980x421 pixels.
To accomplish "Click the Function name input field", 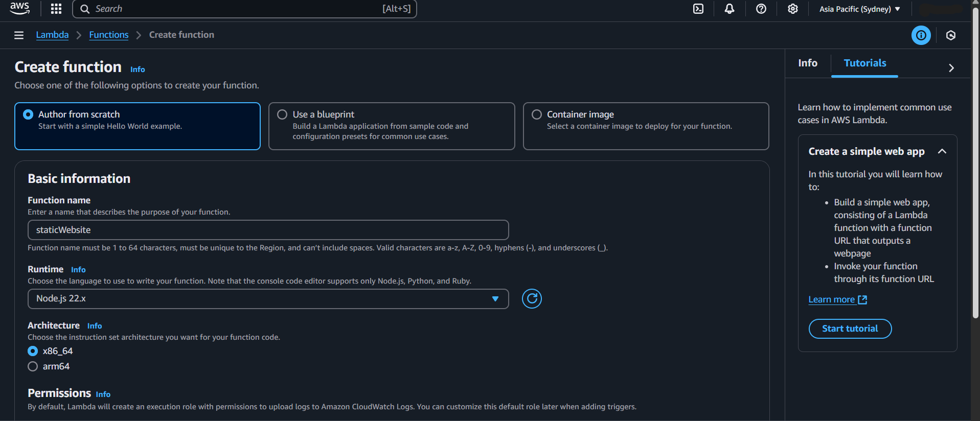I will tap(268, 230).
